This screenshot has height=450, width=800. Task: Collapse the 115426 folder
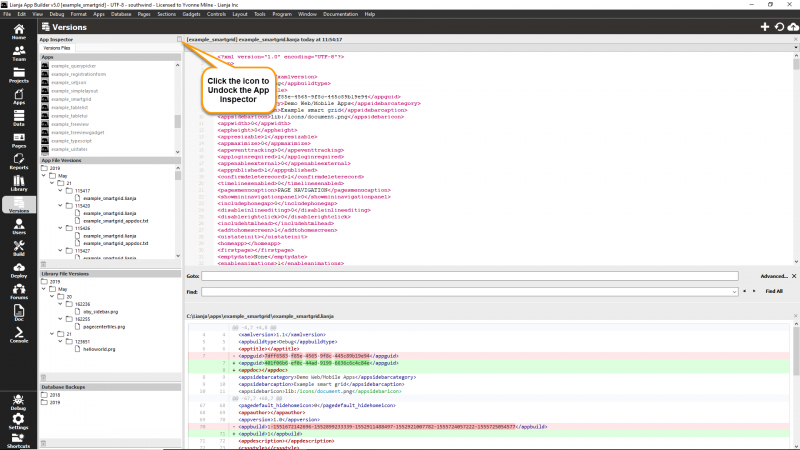point(60,228)
